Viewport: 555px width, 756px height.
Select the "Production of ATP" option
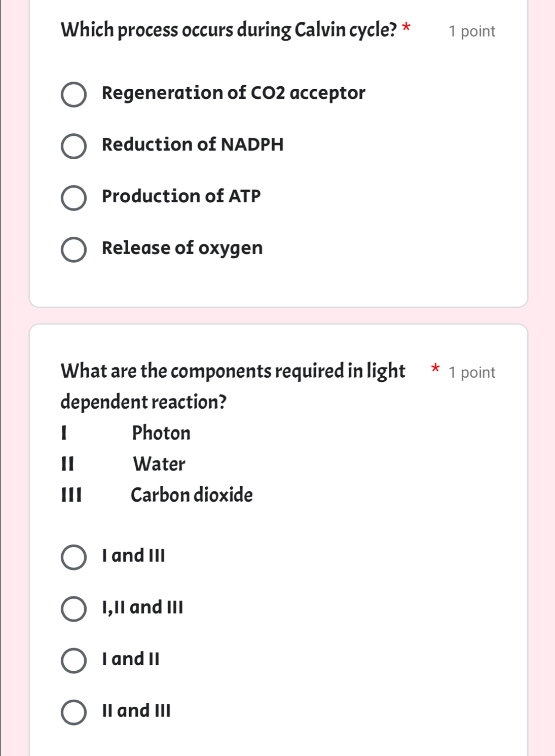73,197
